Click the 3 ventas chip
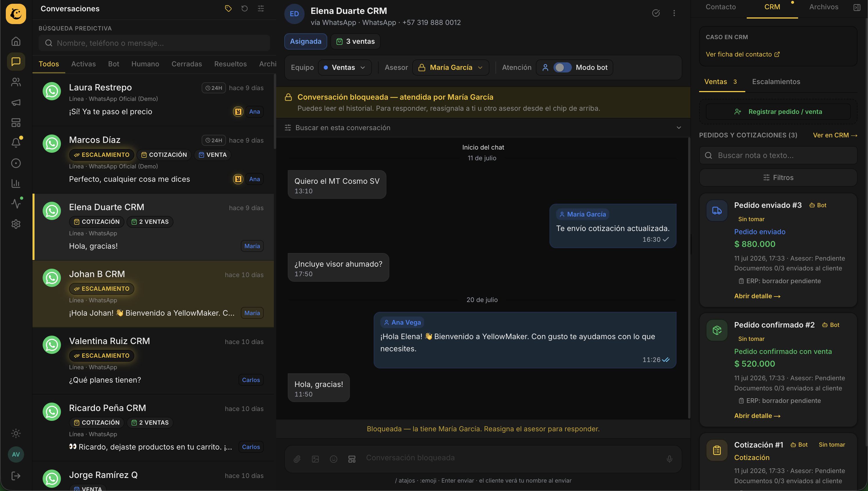This screenshot has height=491, width=868. (x=355, y=41)
